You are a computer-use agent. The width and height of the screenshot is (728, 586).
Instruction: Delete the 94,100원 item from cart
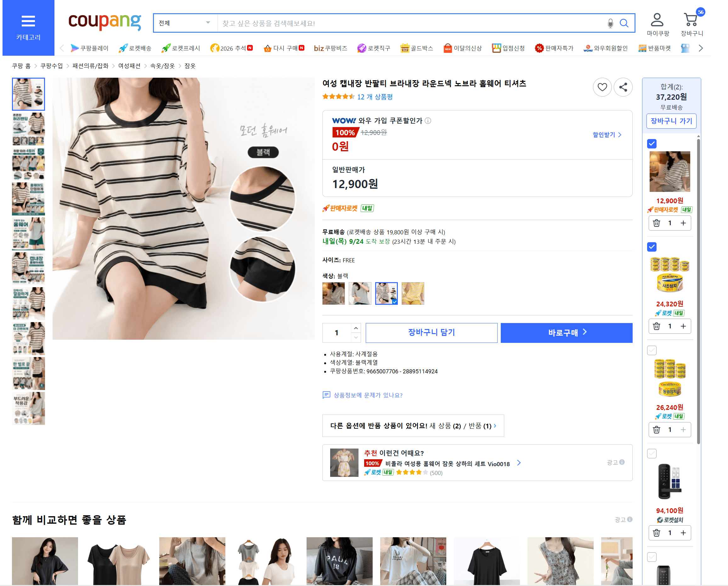pos(656,533)
